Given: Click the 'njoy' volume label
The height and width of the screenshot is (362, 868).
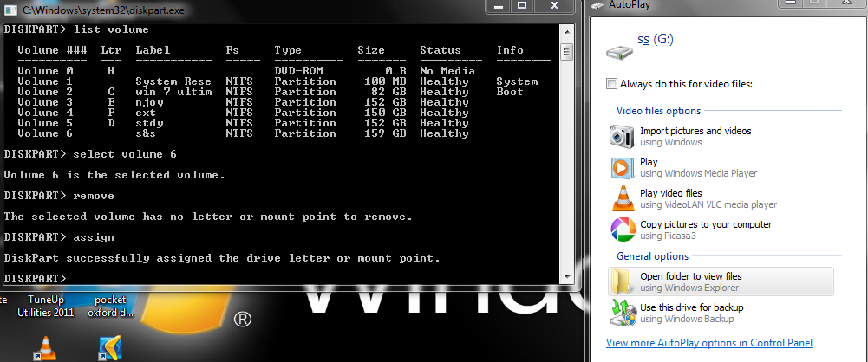Looking at the screenshot, I should (149, 102).
